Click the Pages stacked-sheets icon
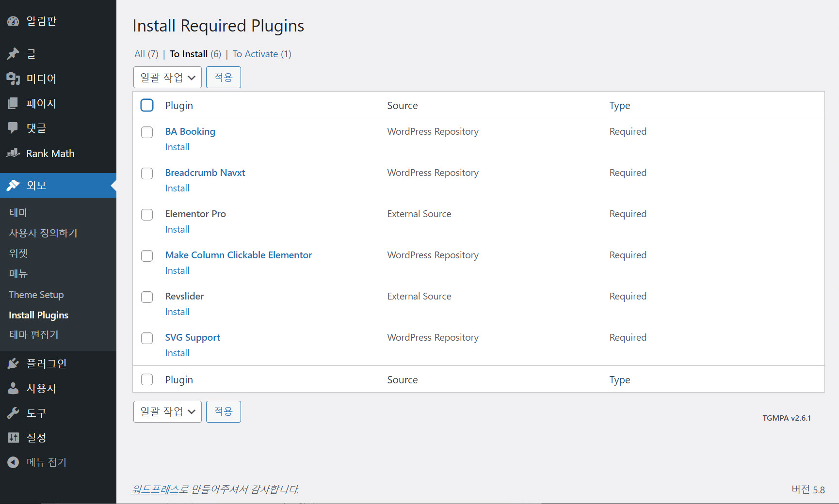 13,103
